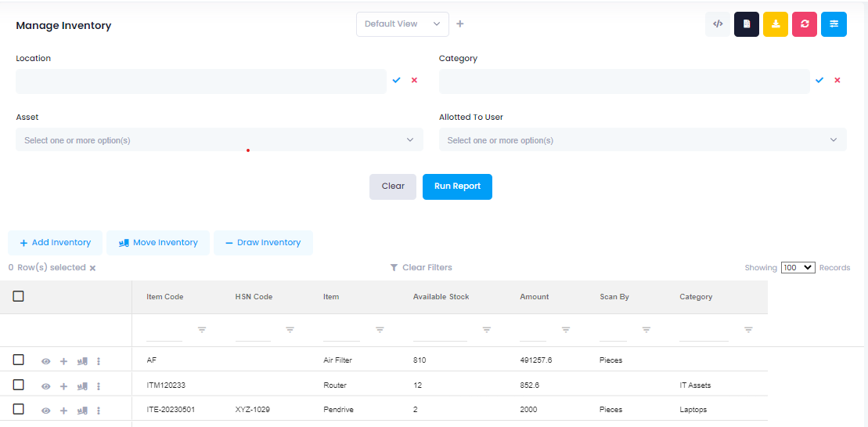Click the 491257.6 amount cell
This screenshot has width=868, height=427.
pyautogui.click(x=536, y=360)
